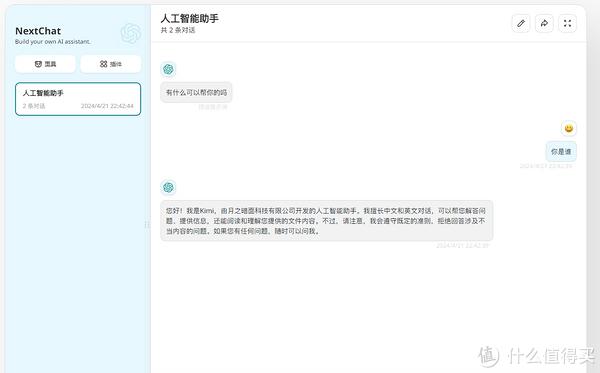Toggle fullscreen with the expand icon
Viewport: 600px width, 373px height.
point(567,23)
